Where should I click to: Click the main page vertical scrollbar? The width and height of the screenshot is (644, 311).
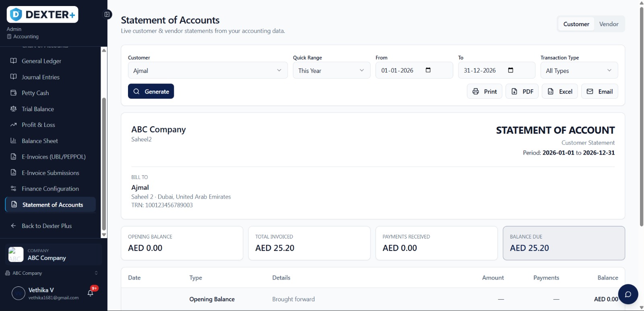tap(642, 116)
